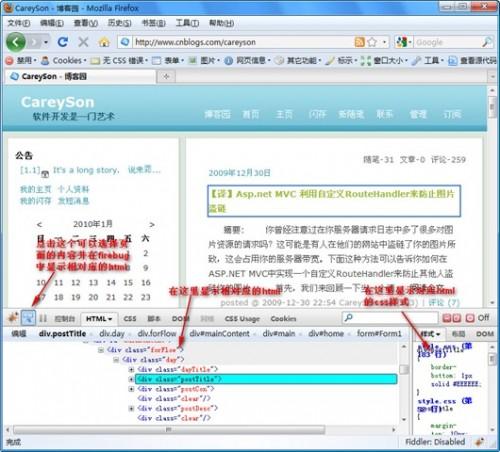This screenshot has width=500, height=452.
Task: Open the 禁用 toolbar dropdown
Action: [21, 60]
